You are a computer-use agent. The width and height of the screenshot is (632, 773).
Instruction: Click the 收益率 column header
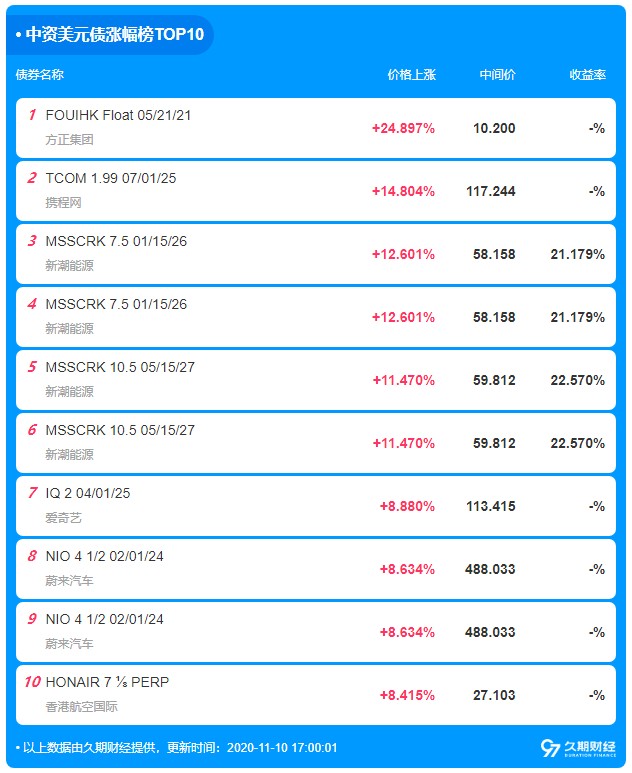click(x=588, y=75)
